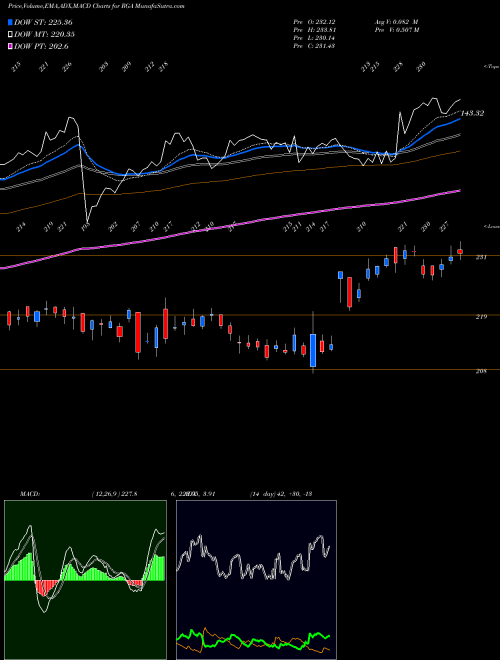Click the 'Pre C: 231.43' close value

pos(314,46)
